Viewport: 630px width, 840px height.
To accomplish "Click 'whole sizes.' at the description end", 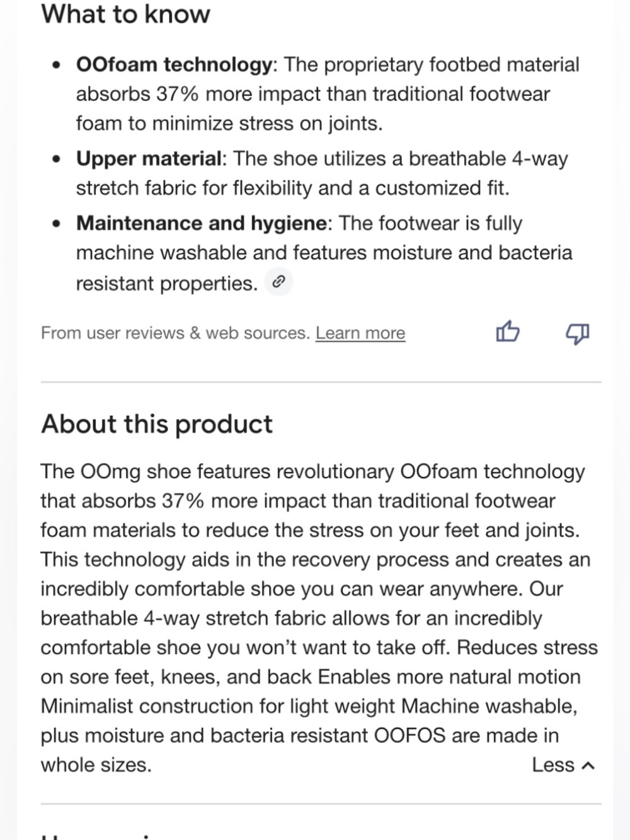I will 96,764.
